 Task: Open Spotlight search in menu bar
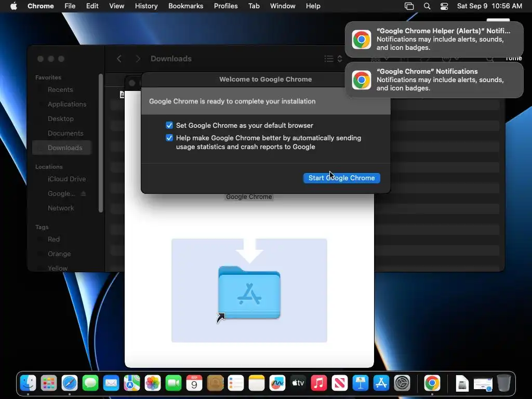coord(427,6)
